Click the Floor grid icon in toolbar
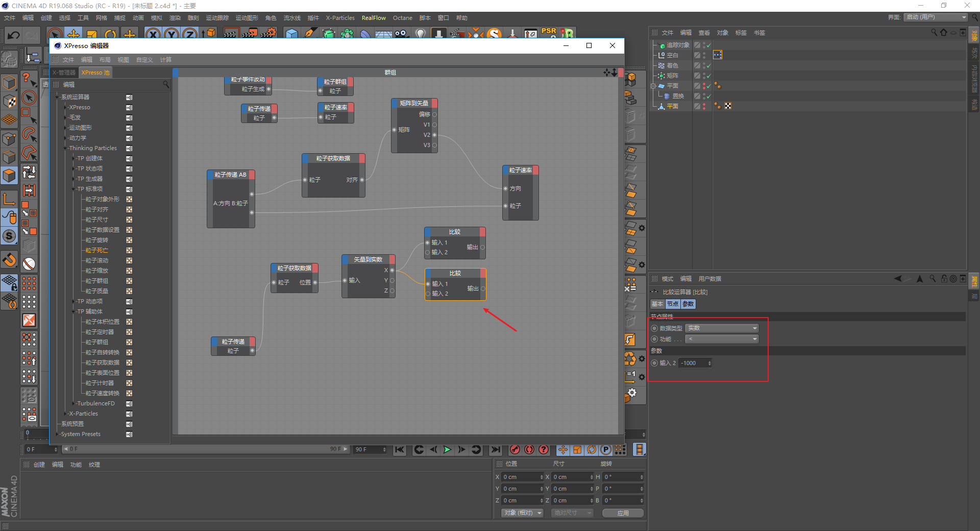The height and width of the screenshot is (531, 980). [x=384, y=34]
